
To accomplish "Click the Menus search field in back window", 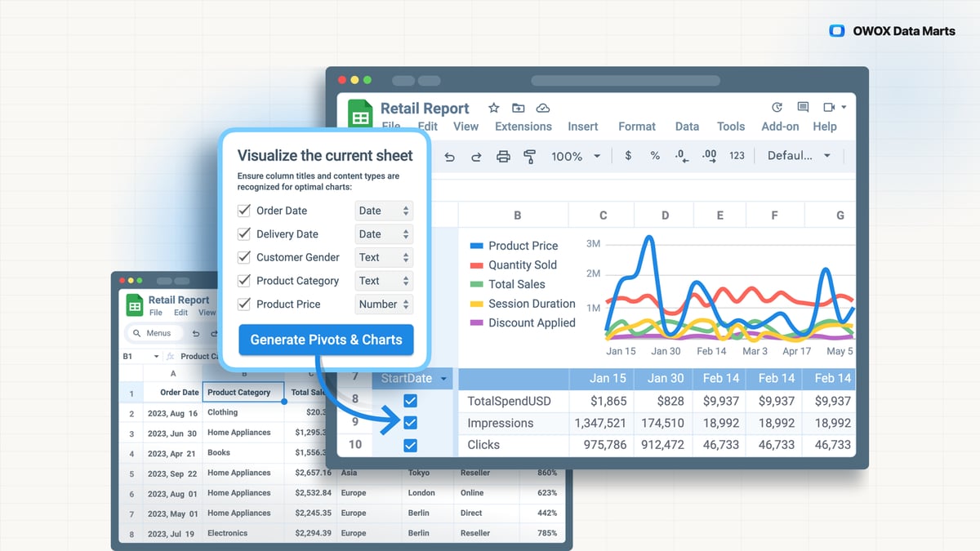I will coord(153,333).
